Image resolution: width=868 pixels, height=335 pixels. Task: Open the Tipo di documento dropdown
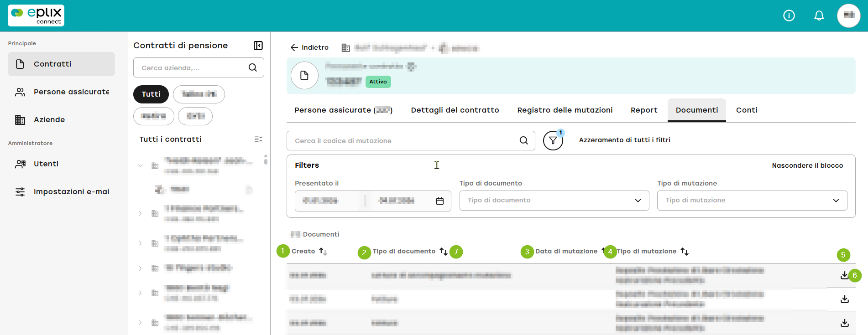click(554, 201)
